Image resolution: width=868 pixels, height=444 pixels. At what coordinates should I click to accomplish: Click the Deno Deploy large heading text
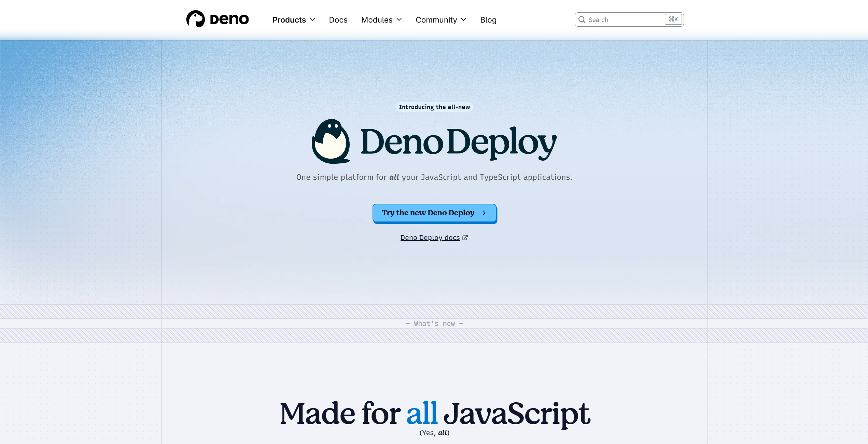pyautogui.click(x=458, y=142)
